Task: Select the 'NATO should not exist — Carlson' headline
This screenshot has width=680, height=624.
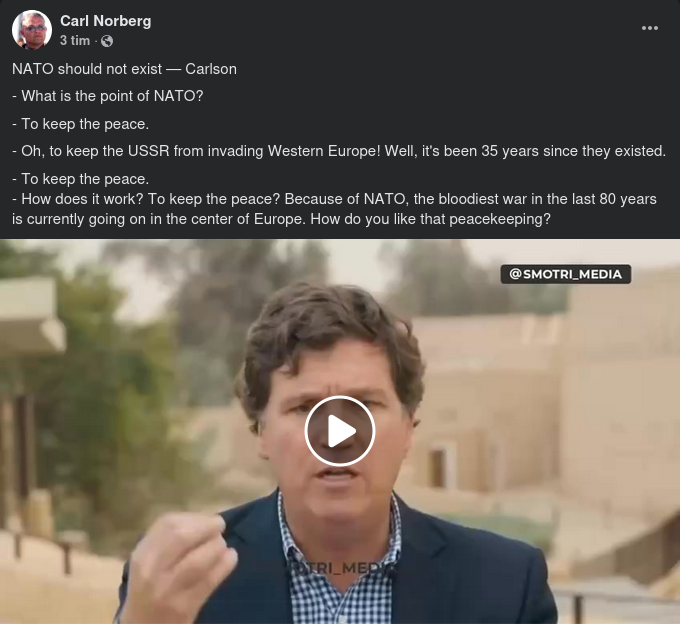Action: pyautogui.click(x=124, y=69)
